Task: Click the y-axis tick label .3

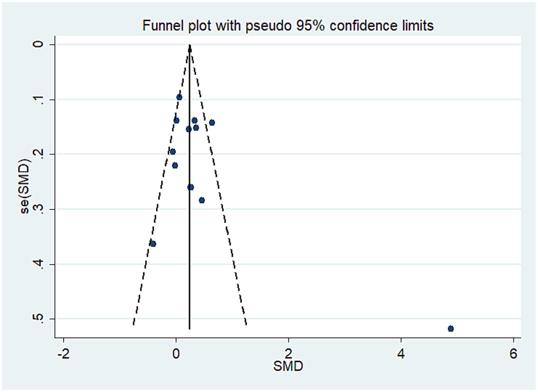Action: pos(38,209)
